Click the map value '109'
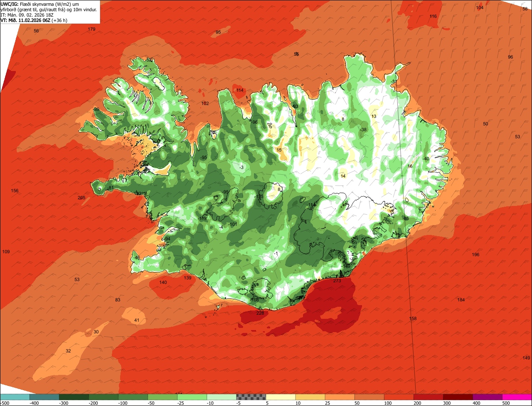This screenshot has height=406, width=532. click(6, 252)
